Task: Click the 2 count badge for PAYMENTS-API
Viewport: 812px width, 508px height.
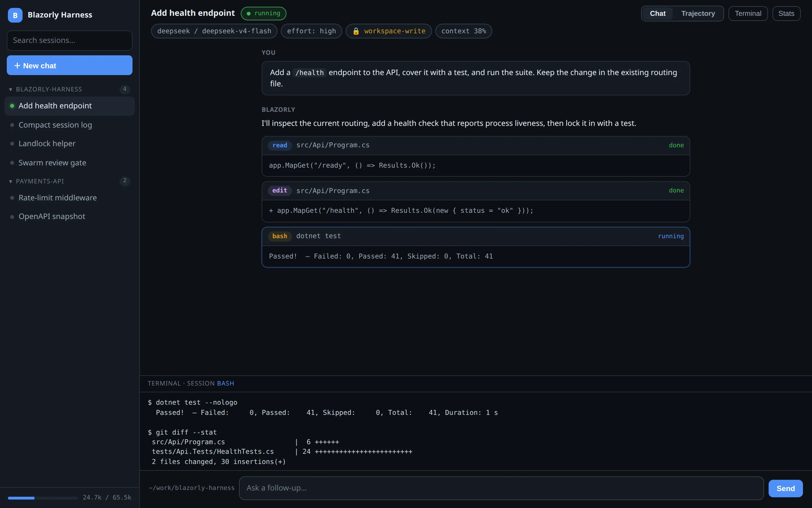Action: 125,181
